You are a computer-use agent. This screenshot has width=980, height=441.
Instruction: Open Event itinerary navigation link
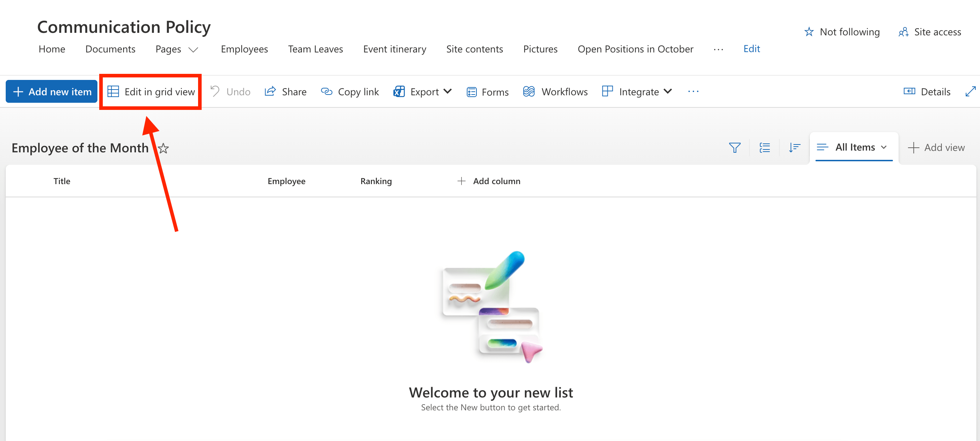pyautogui.click(x=394, y=49)
